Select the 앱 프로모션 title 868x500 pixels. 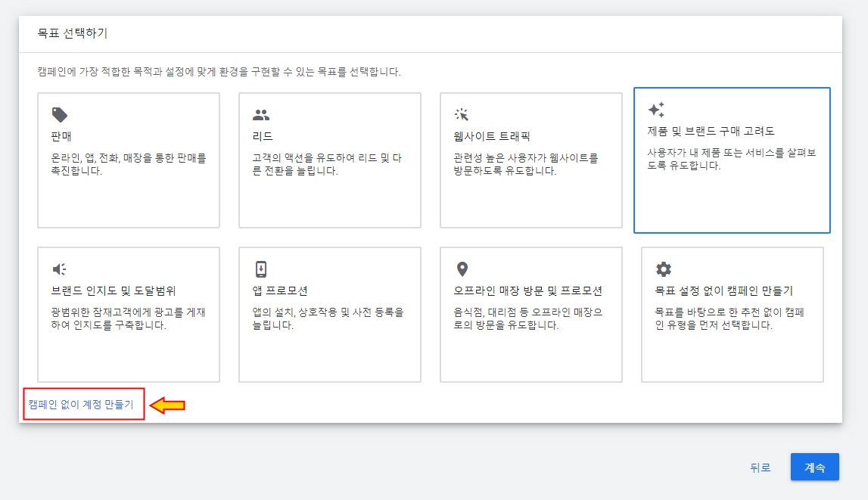(280, 290)
